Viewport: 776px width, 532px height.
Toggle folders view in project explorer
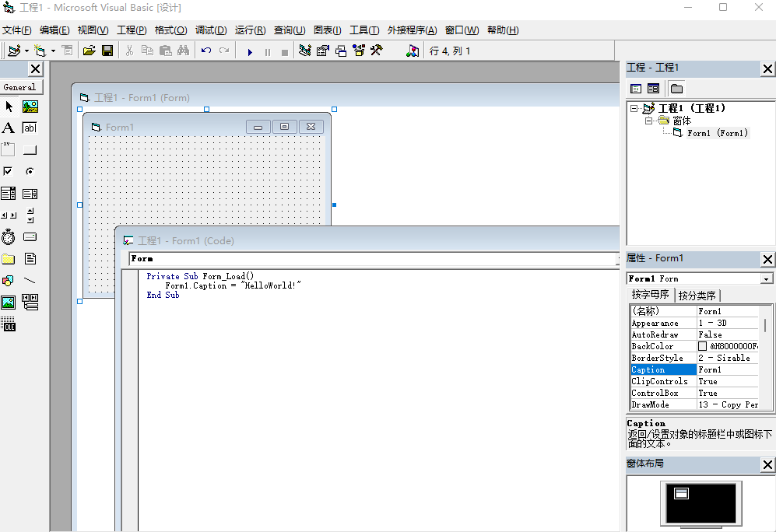click(676, 89)
